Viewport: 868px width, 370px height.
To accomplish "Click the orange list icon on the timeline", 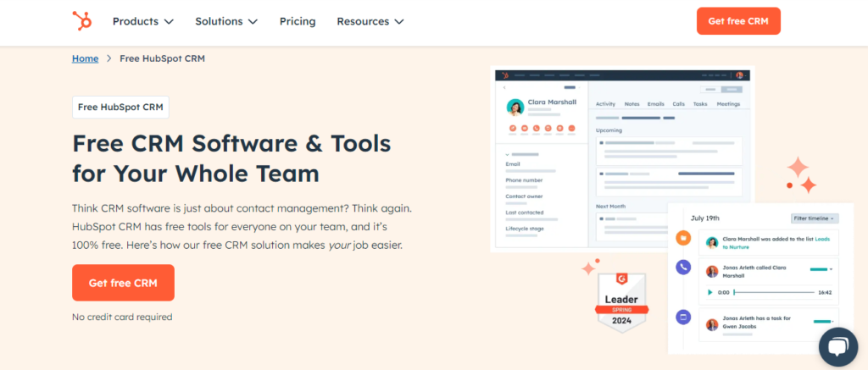I will click(x=684, y=239).
